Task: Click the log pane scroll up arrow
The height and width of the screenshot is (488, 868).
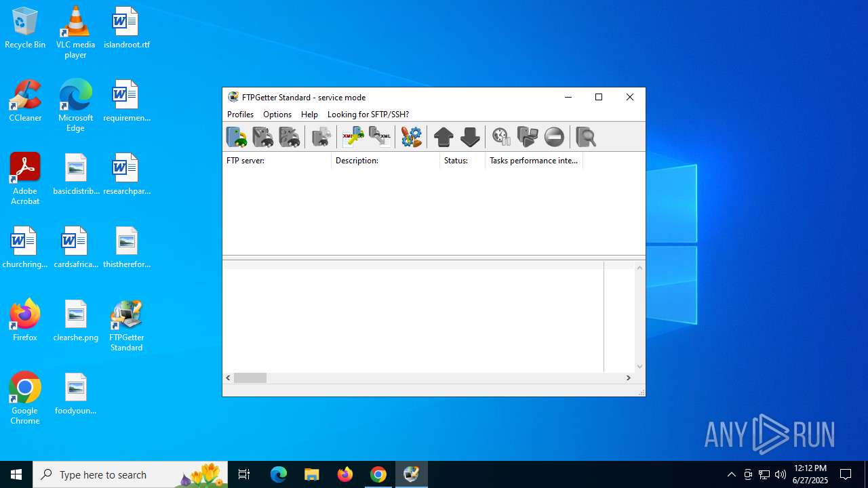Action: tap(639, 268)
